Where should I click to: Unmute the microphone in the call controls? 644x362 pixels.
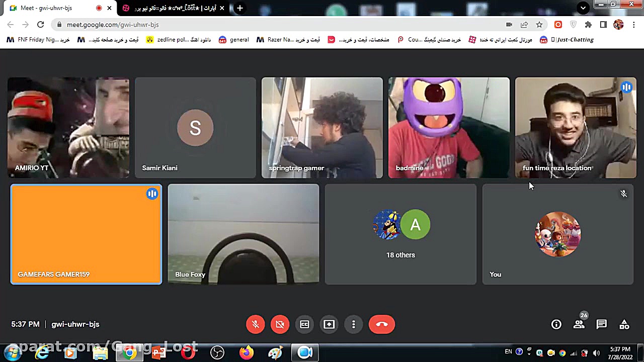(256, 324)
